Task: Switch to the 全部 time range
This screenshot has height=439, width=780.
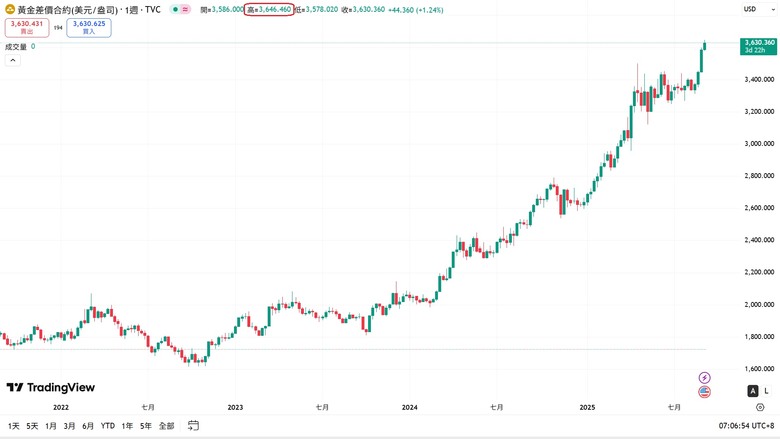Action: (166, 426)
